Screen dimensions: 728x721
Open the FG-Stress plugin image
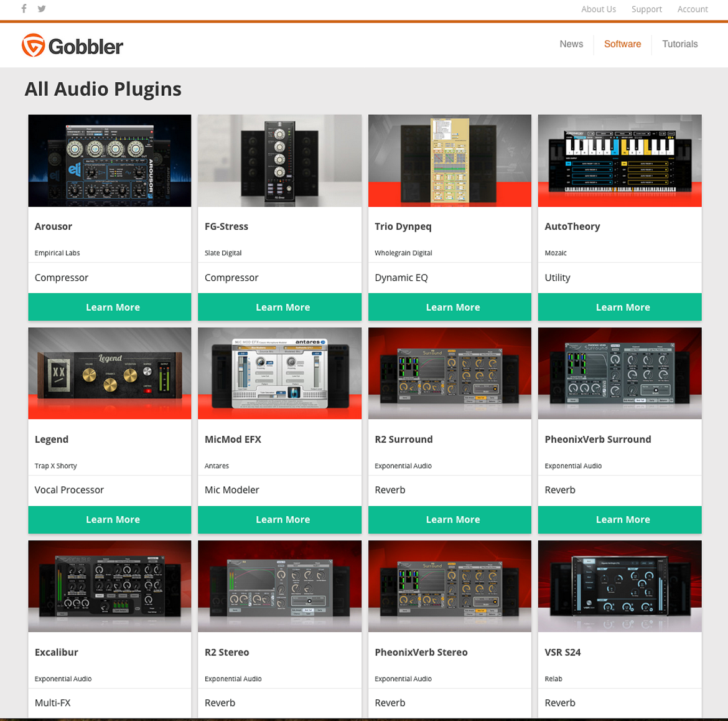[x=279, y=161]
